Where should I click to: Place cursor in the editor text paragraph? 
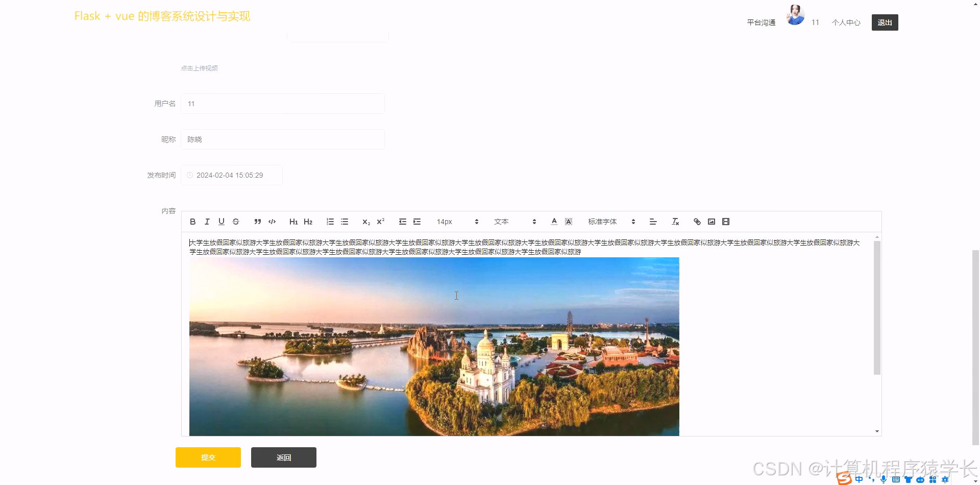click(x=524, y=247)
